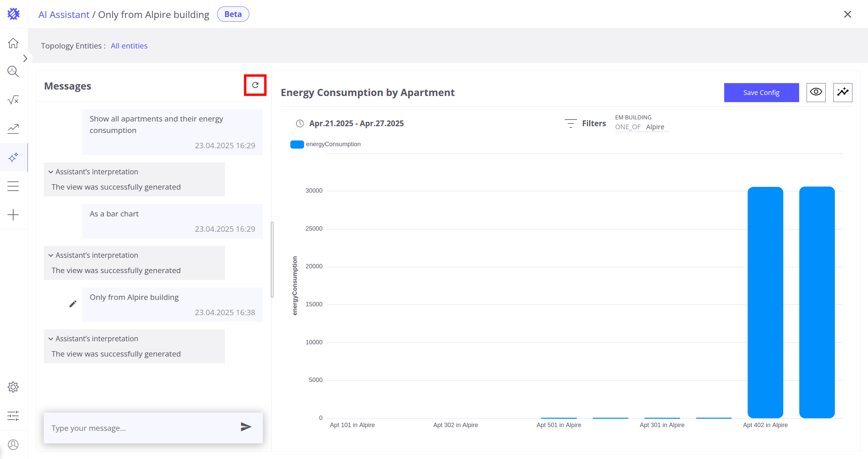This screenshot has height=459, width=868.
Task: Click the send message arrow icon
Action: click(246, 427)
